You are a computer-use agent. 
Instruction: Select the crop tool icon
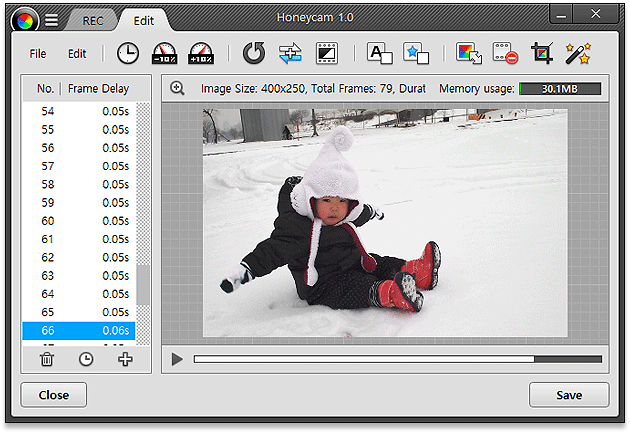(x=541, y=53)
